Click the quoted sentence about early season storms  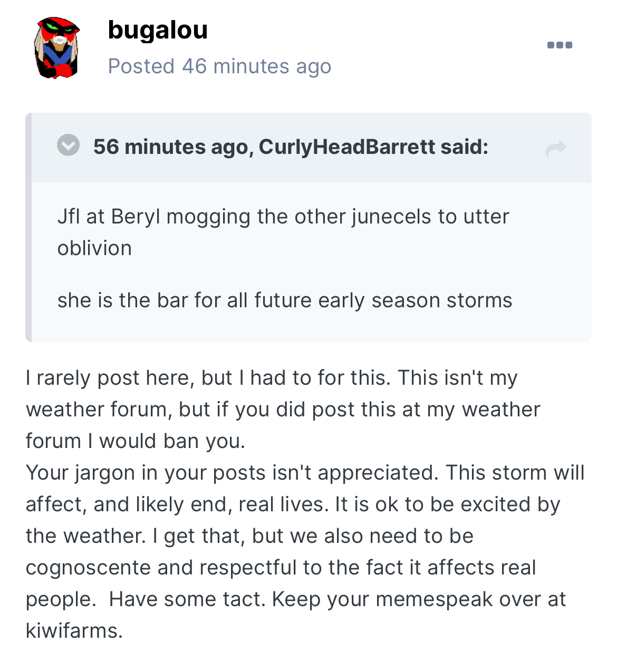(285, 300)
